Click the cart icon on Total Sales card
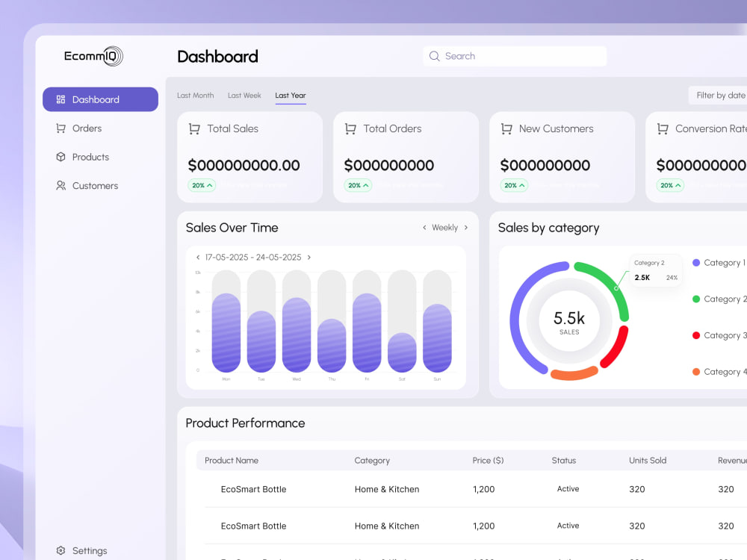Image resolution: width=747 pixels, height=560 pixels. coord(194,128)
